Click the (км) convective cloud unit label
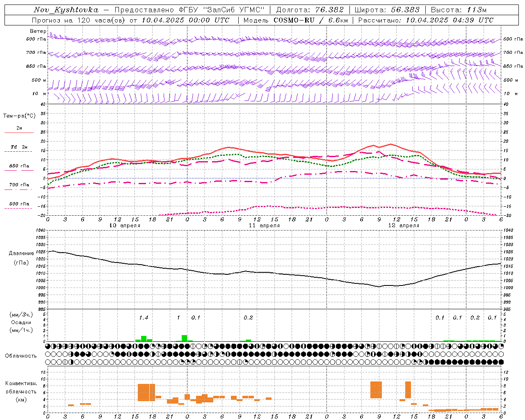This screenshot has height=420, width=525. [21, 399]
